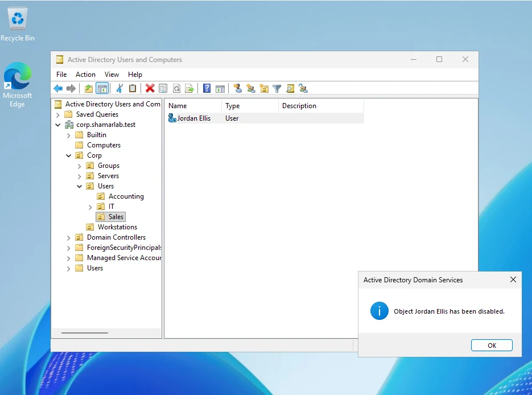Create a new organizational unit with the icon
This screenshot has width=532, height=395.
(x=264, y=89)
